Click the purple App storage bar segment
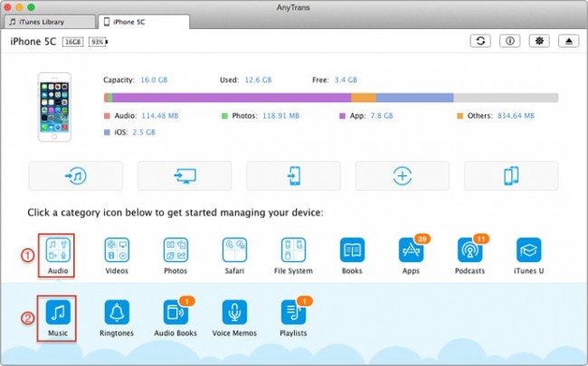588x366 pixels. 231,98
